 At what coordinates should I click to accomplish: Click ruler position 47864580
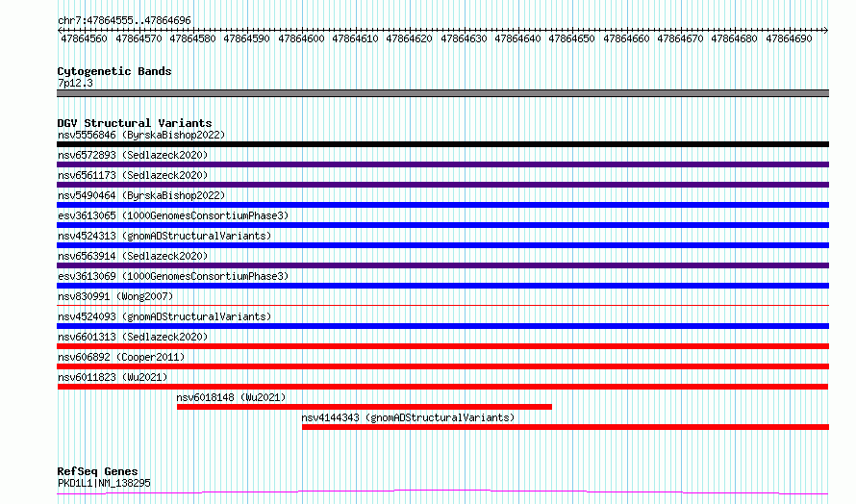[x=192, y=38]
